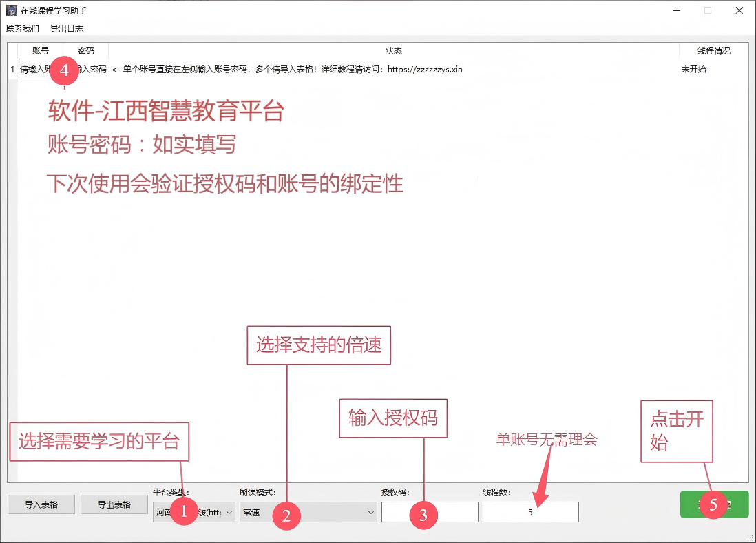This screenshot has width=756, height=543.
Task: Click the 状态 column header
Action: [393, 51]
